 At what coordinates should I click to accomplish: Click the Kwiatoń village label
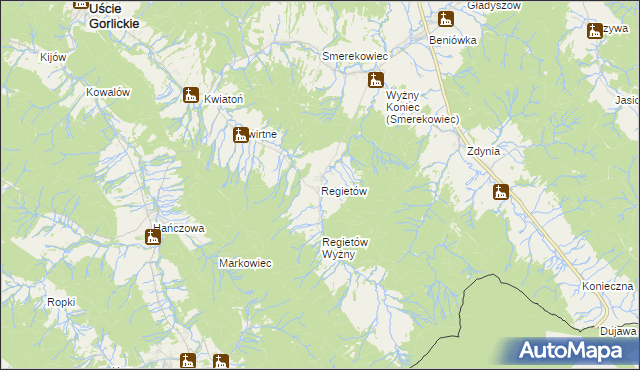coord(223,99)
